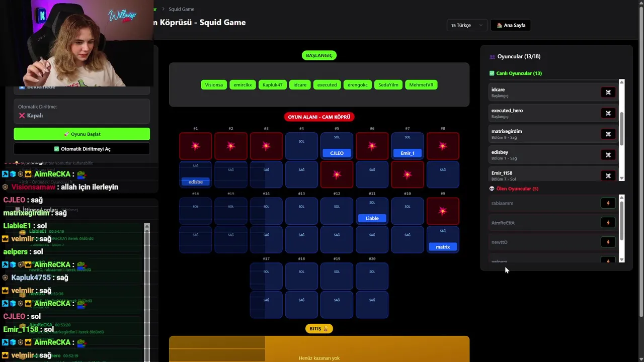Open the Türkçe language dropdown
This screenshot has width=644, height=362.
pyautogui.click(x=467, y=25)
